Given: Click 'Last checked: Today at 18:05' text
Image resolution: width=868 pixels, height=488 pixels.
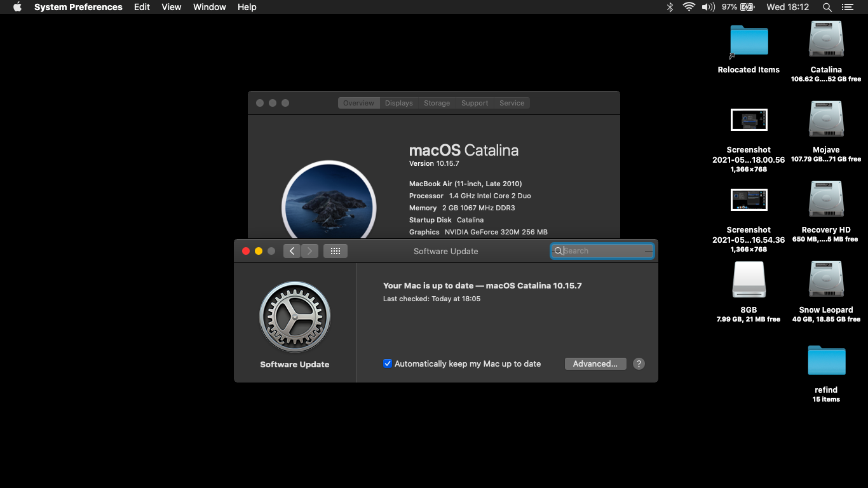Looking at the screenshot, I should [x=431, y=299].
